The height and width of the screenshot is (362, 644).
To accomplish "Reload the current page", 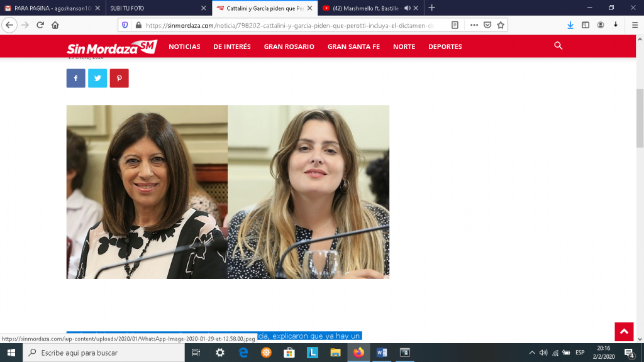I will click(40, 25).
